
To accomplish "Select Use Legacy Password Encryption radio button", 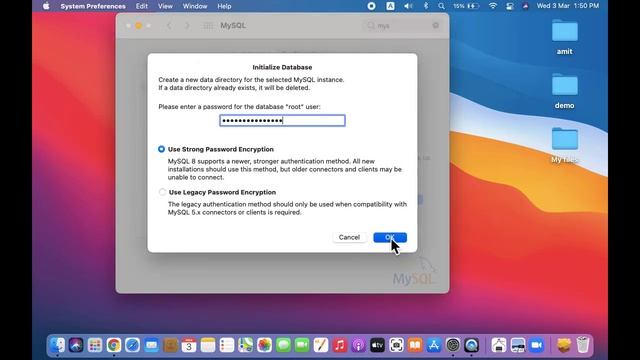I will 162,192.
